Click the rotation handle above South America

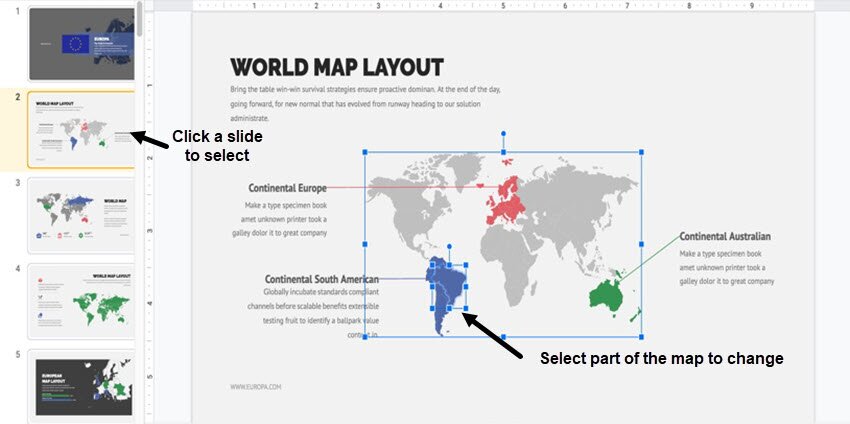tap(449, 246)
